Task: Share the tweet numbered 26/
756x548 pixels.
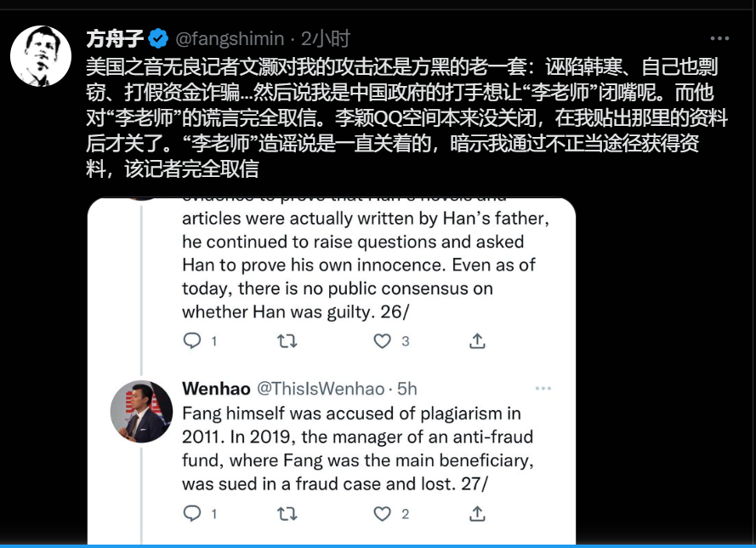Action: tap(477, 341)
